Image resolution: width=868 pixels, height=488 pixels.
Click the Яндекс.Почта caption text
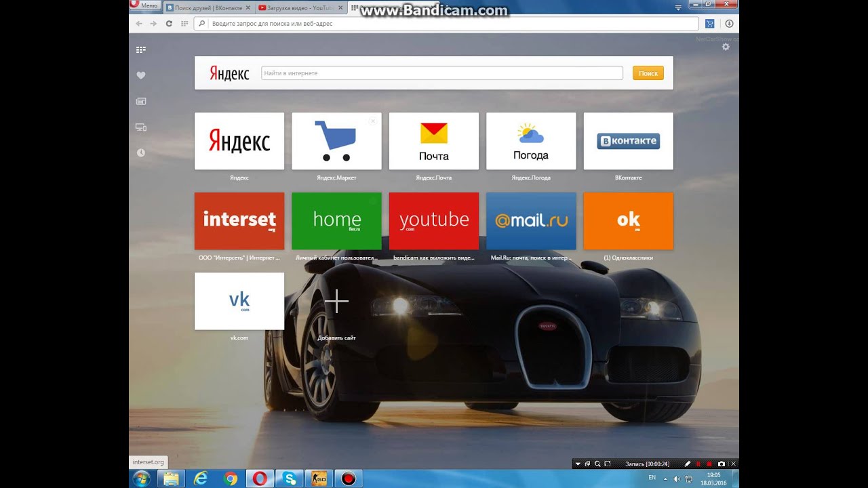[434, 178]
